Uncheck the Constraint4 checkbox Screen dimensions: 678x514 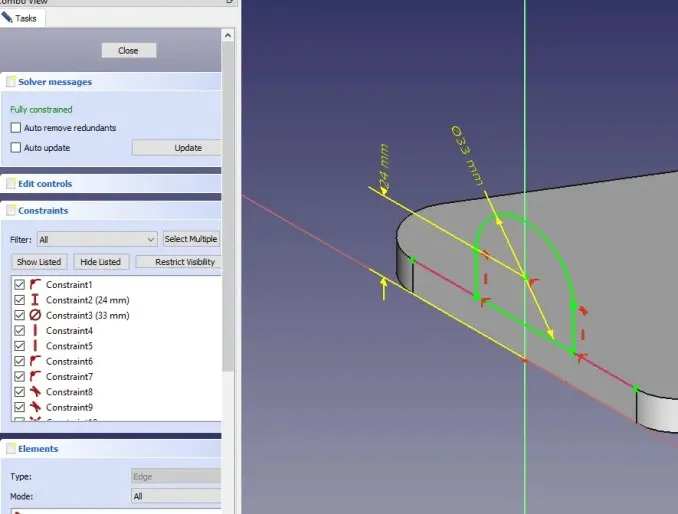tap(19, 330)
